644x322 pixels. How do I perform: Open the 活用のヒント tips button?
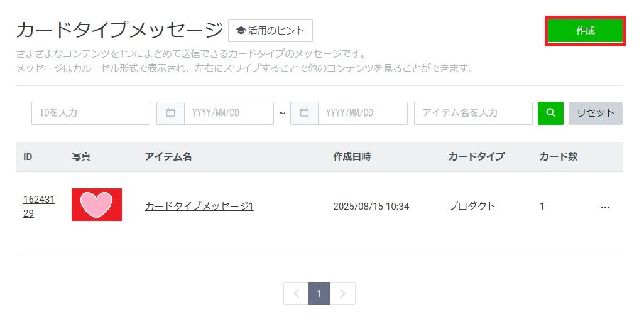pyautogui.click(x=270, y=31)
